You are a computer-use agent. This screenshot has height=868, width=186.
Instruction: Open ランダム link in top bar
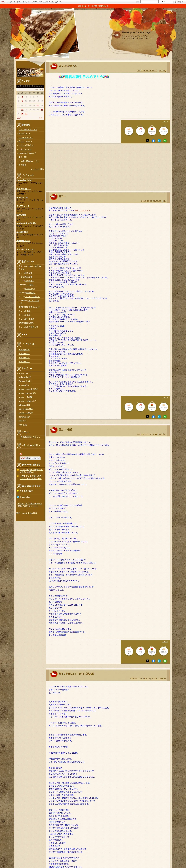tap(17, 2)
